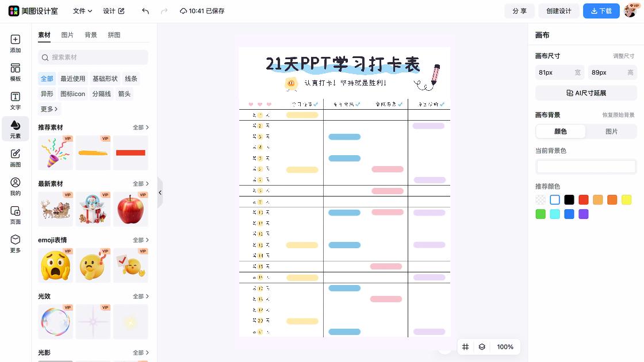This screenshot has width=644, height=362.
Task: Add the red apple material thumbnail
Action: click(x=131, y=209)
